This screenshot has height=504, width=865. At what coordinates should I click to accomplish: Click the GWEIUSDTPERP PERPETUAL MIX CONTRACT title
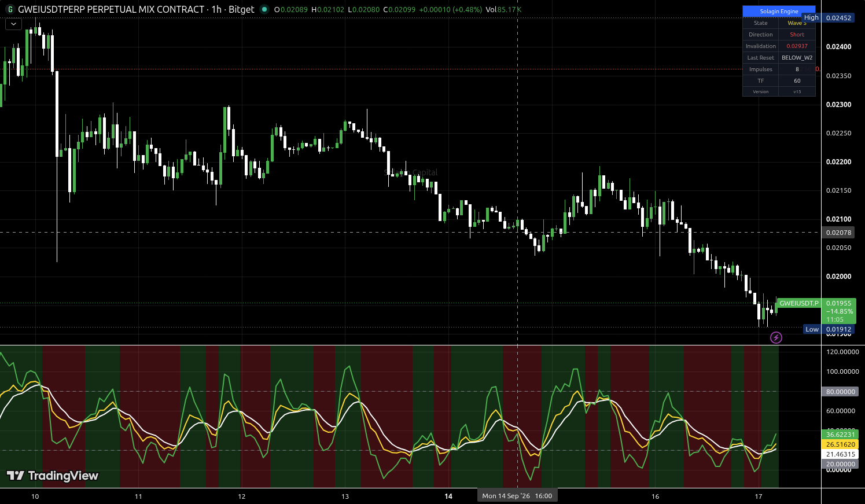(x=111, y=9)
